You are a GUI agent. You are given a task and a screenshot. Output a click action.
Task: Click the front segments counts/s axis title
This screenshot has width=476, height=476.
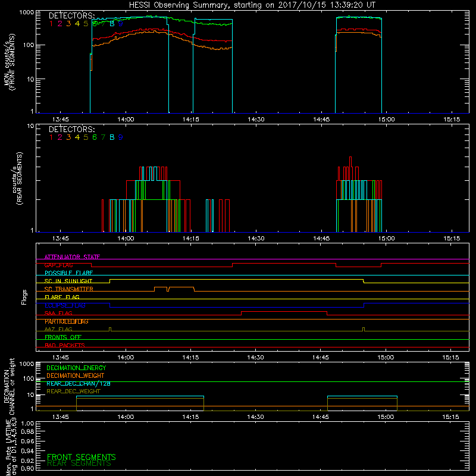click(x=10, y=62)
